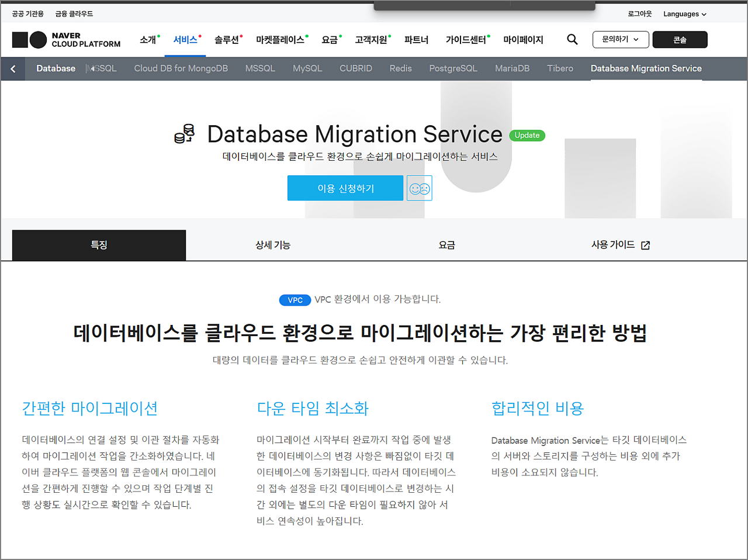This screenshot has height=560, width=748.
Task: Click the Database Migration Service page title
Action: (x=355, y=134)
